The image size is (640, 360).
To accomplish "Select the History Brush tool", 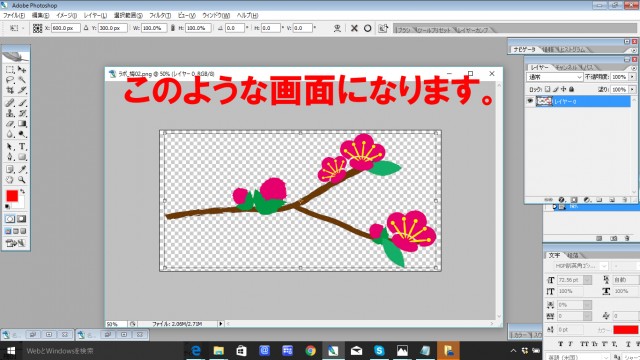I will [x=22, y=113].
